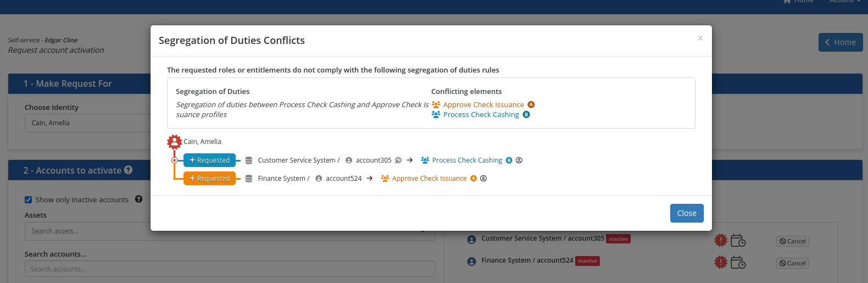
Task: Click user icon beside Customer Service System / account305 list row
Action: 471,240
